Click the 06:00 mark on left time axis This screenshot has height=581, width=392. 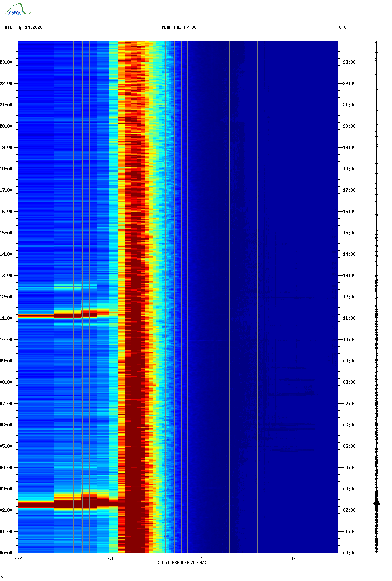click(6, 425)
